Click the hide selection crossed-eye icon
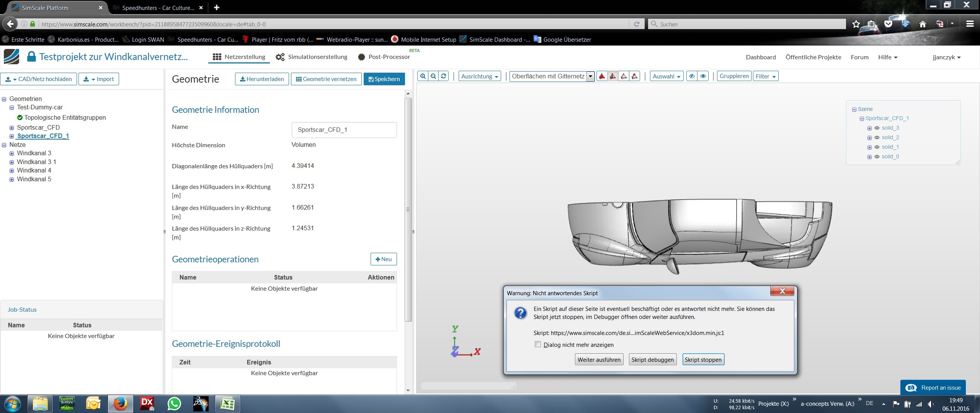980x413 pixels. pos(692,76)
